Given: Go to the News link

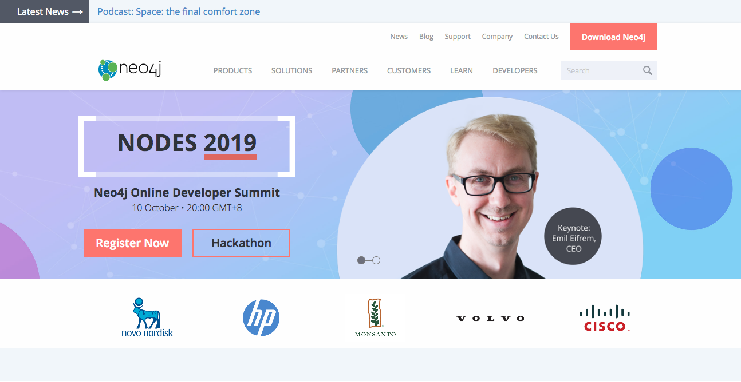Looking at the screenshot, I should 399,36.
